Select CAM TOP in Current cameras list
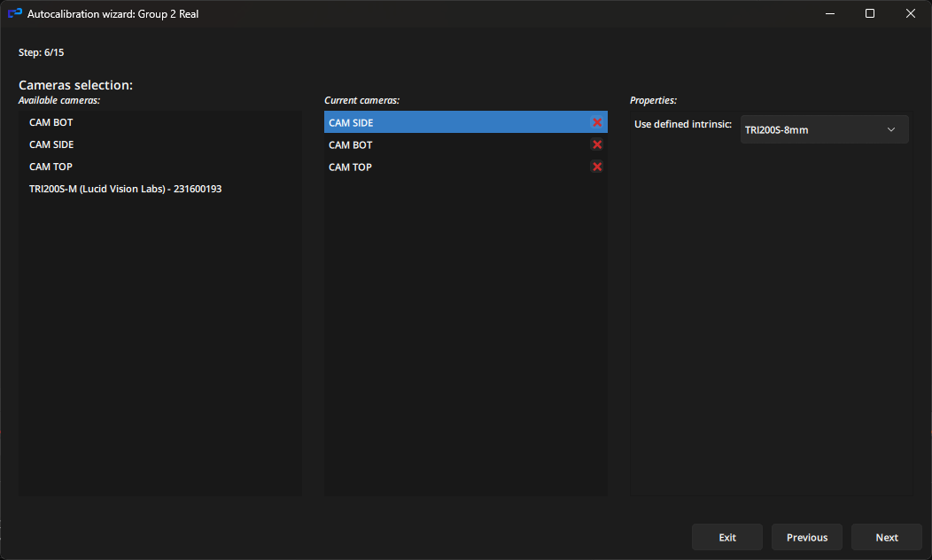The width and height of the screenshot is (932, 560). coord(351,167)
